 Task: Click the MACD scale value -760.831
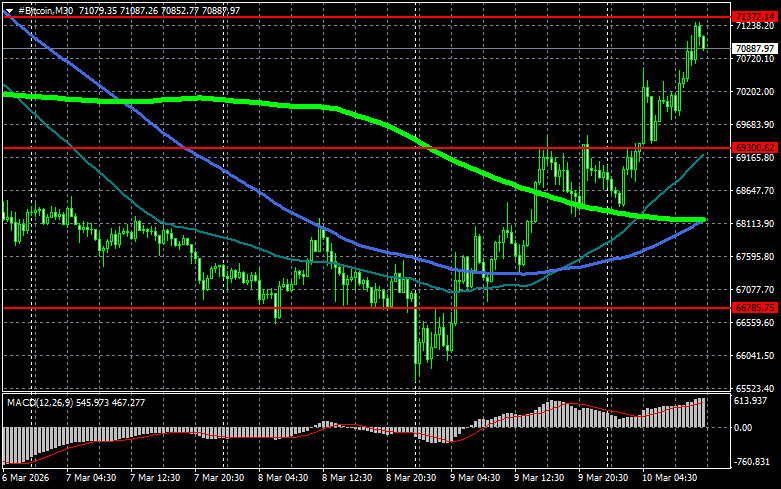pos(752,462)
